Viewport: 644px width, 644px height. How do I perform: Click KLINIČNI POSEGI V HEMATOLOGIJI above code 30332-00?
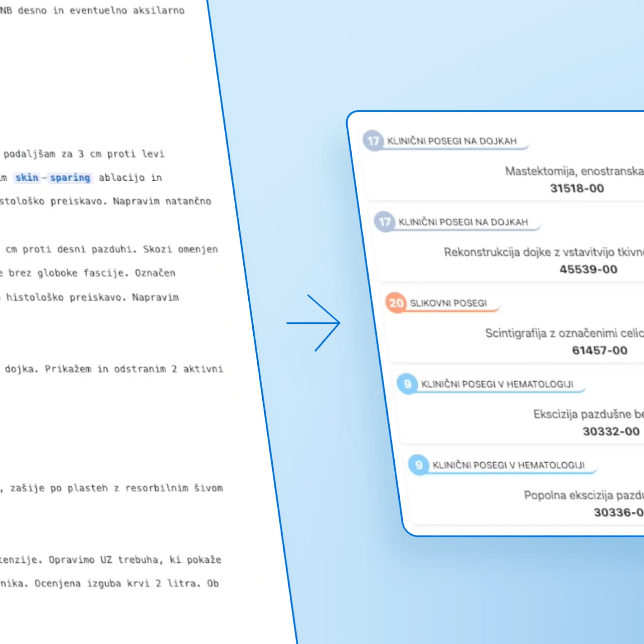point(497,384)
